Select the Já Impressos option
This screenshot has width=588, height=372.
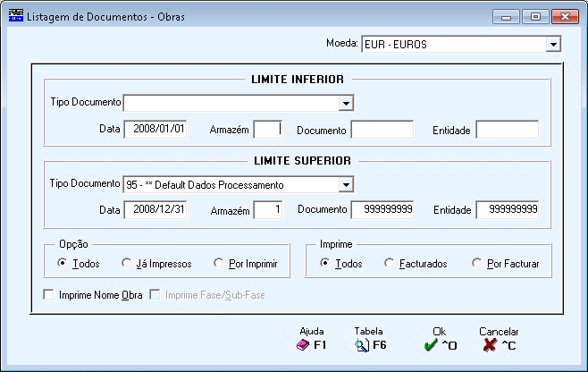pyautogui.click(x=127, y=263)
